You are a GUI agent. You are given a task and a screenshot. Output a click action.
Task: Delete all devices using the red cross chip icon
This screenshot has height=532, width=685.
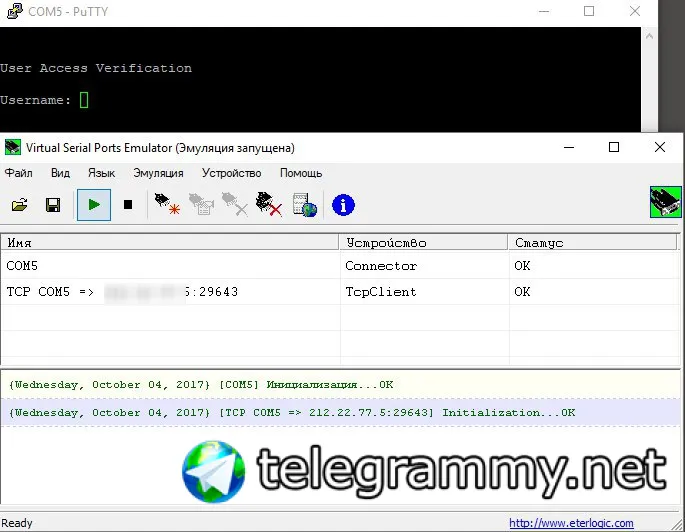(x=268, y=204)
